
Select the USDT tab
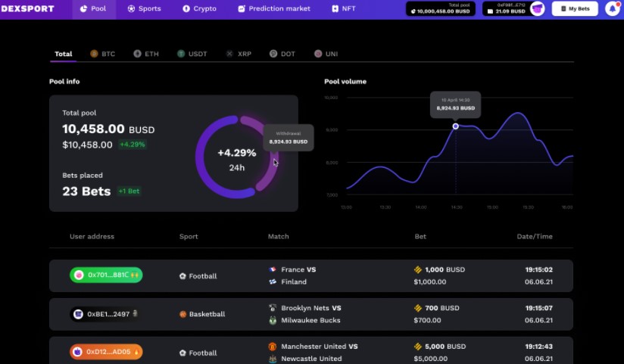click(x=192, y=54)
